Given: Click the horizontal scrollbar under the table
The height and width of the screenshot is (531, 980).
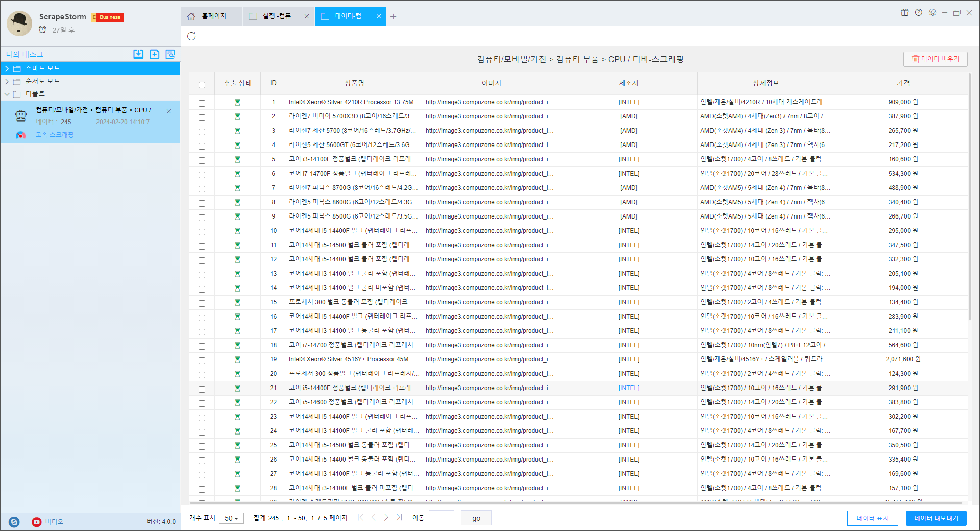Looking at the screenshot, I should tap(575, 503).
